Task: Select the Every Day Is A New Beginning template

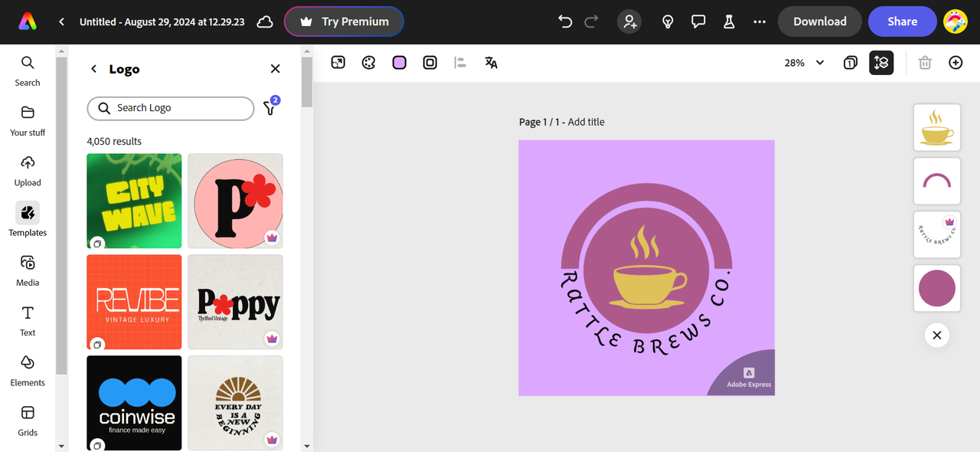Action: point(235,403)
